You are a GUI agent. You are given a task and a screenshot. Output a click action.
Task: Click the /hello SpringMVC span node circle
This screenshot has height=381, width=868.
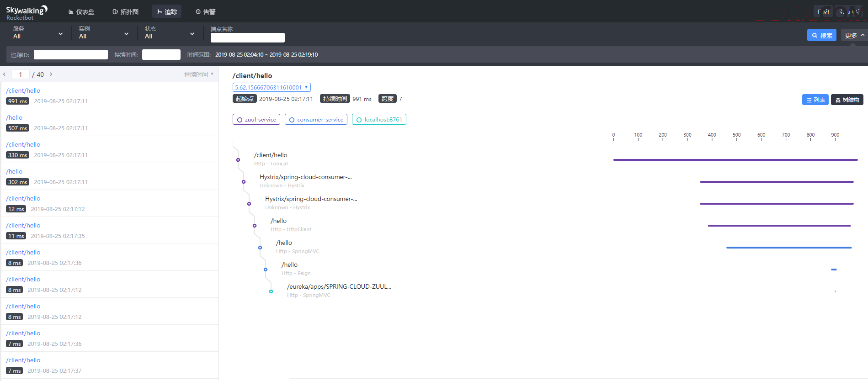[x=260, y=248]
